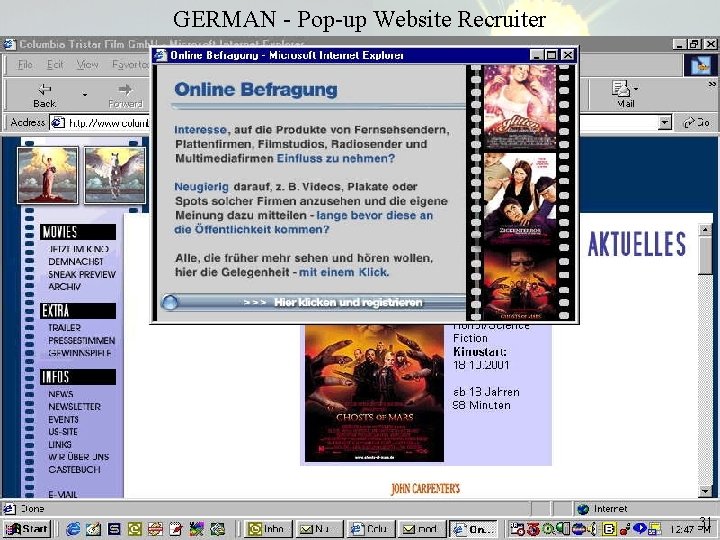The image size is (720, 540).
Task: Click the Windows Start button
Action: point(26,529)
